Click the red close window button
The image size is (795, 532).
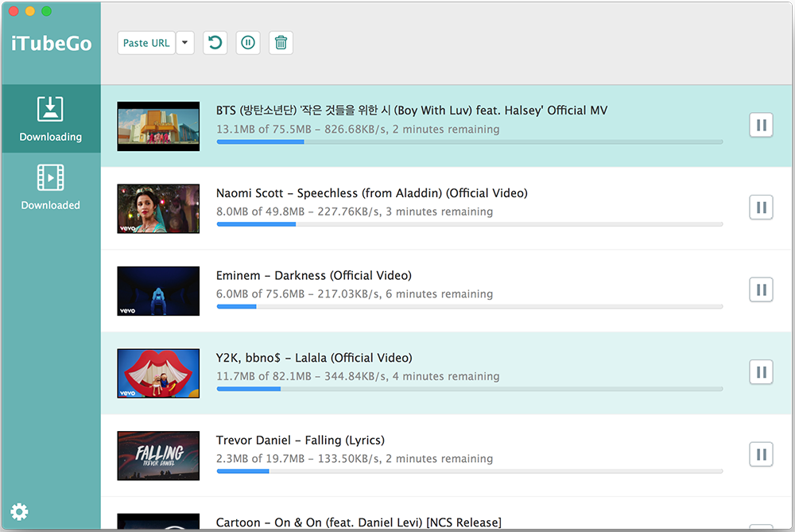14,11
